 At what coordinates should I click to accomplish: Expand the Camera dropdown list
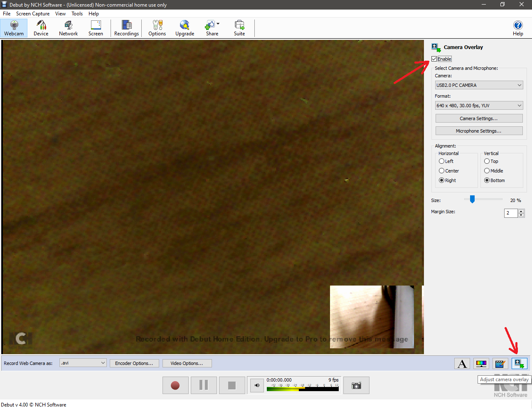[479, 85]
